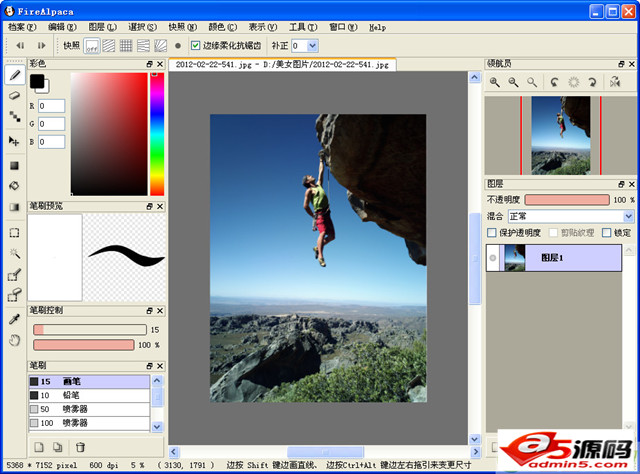Toggle the 边缘柔化抗锯齿 checkbox
Screen dimensions: 640x474
[x=196, y=46]
